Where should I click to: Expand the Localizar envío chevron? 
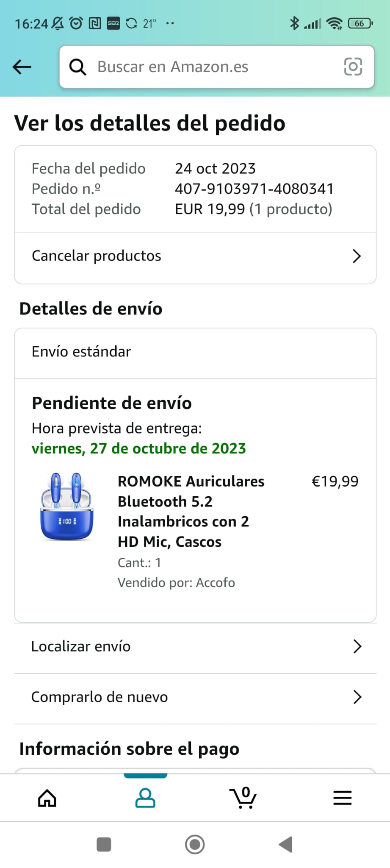[x=357, y=646]
